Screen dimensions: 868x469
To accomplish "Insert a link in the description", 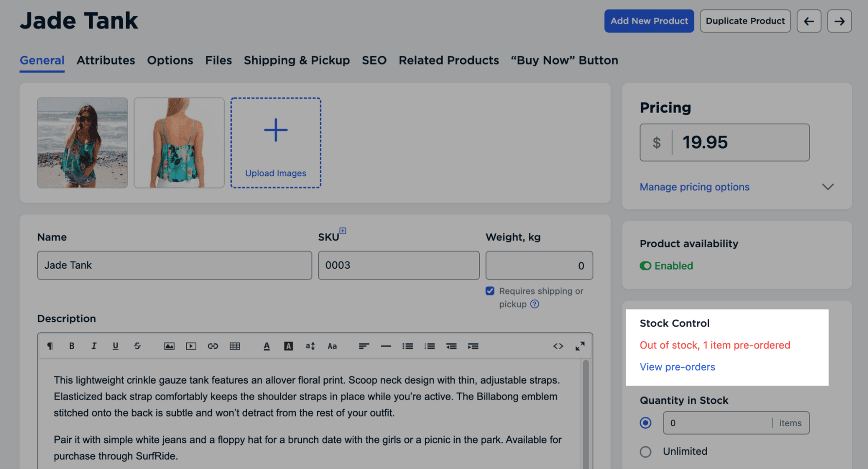I will tap(213, 346).
